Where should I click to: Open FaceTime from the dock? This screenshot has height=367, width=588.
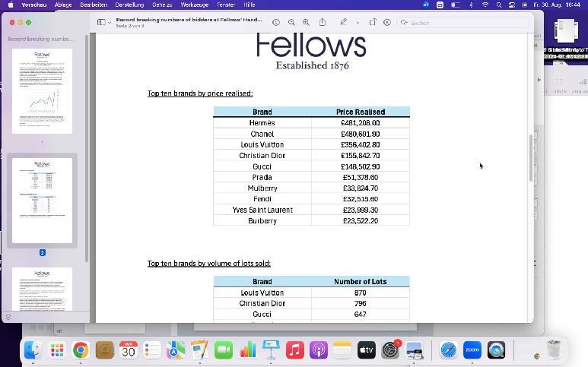[x=224, y=350]
